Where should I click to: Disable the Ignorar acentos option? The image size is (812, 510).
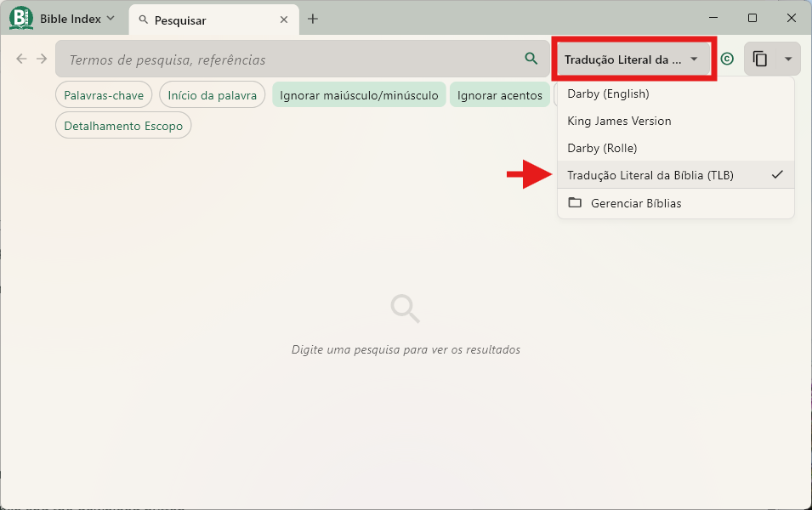tap(500, 95)
